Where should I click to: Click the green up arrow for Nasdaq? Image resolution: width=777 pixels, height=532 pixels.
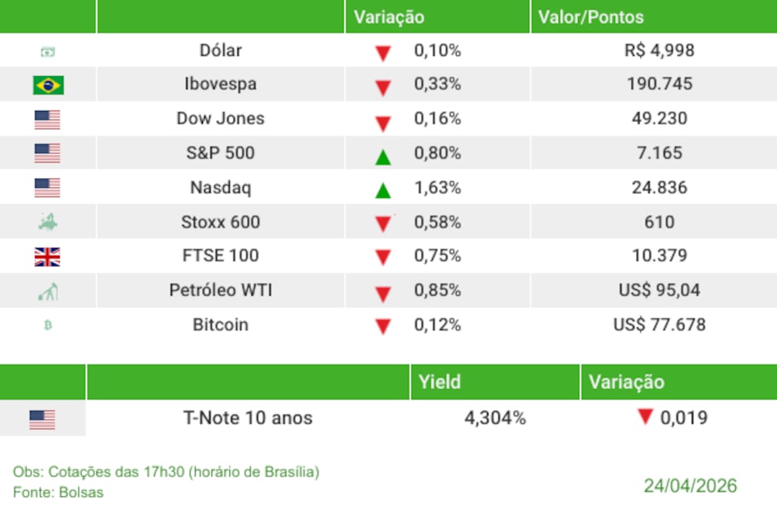coord(382,190)
